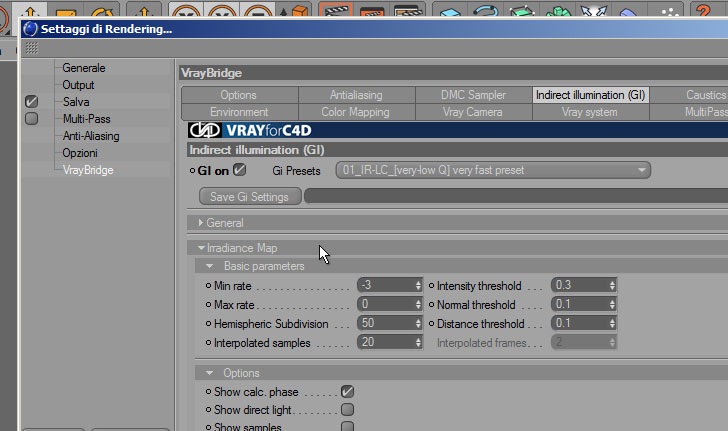
Task: Click Min rate stepper arrows
Action: (x=418, y=285)
